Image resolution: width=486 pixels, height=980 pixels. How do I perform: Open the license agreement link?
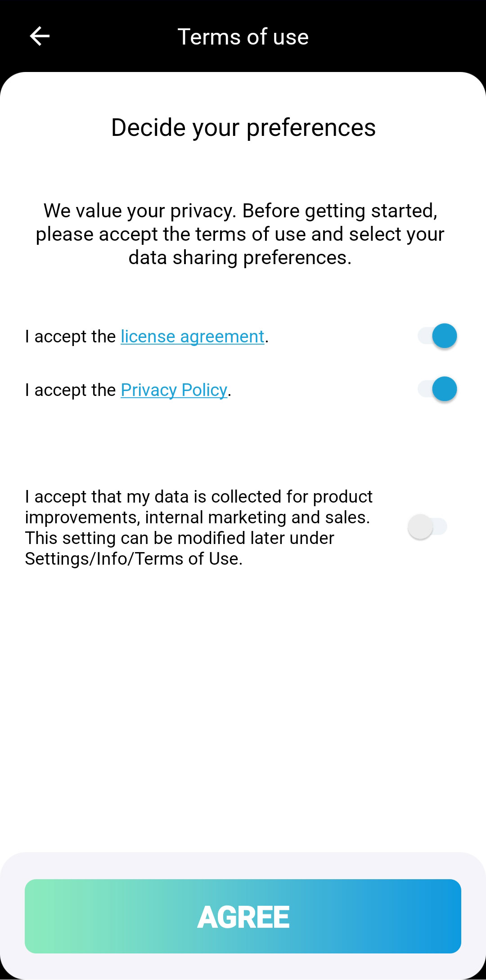coord(192,337)
